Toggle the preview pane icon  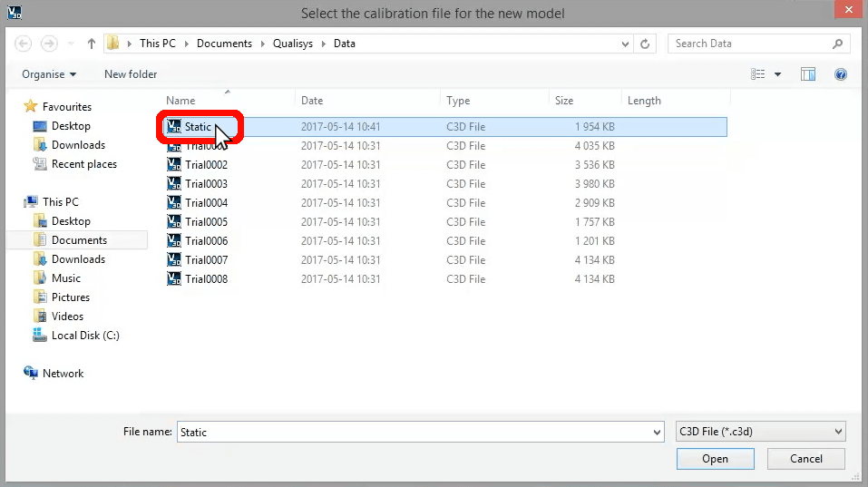click(808, 74)
